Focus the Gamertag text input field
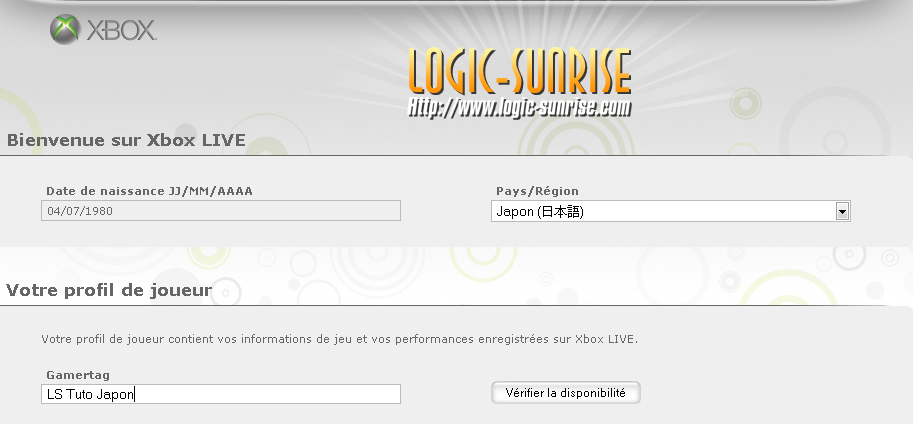 pyautogui.click(x=221, y=394)
